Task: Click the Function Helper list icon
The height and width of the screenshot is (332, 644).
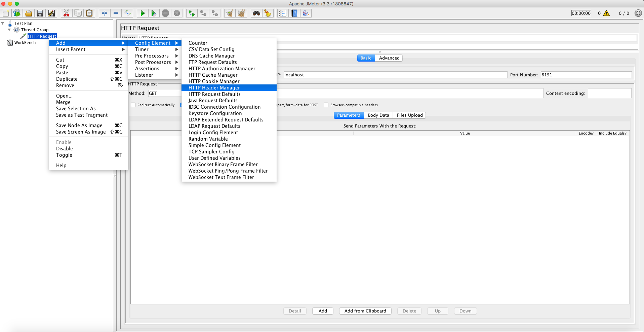Action: (283, 13)
